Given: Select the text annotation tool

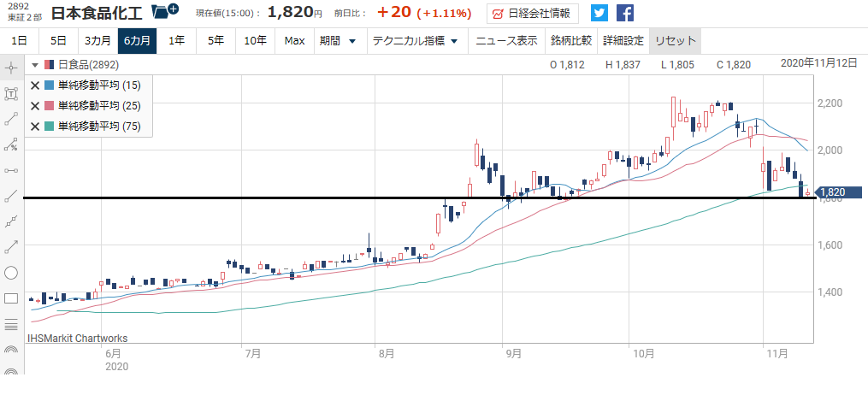Looking at the screenshot, I should [x=11, y=93].
